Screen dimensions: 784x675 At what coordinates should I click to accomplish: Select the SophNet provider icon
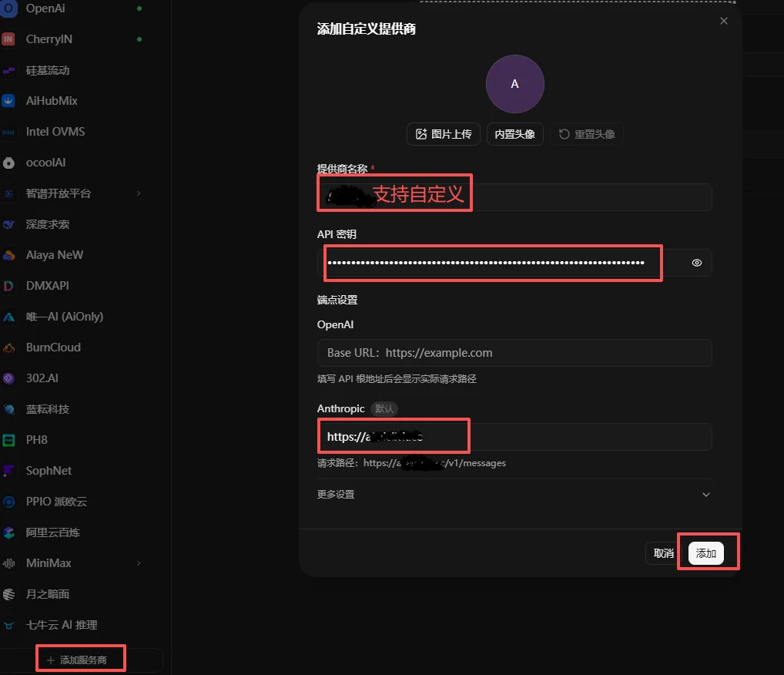coord(8,471)
